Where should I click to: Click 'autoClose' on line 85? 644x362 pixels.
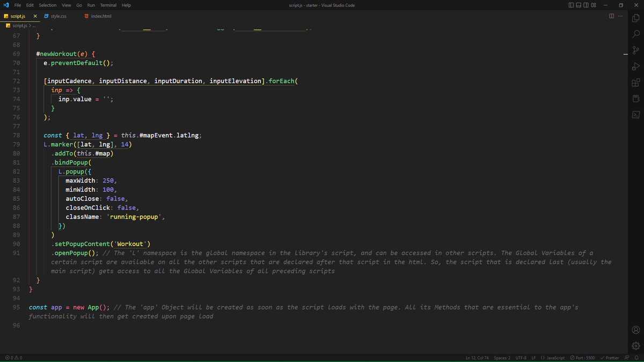tap(82, 198)
